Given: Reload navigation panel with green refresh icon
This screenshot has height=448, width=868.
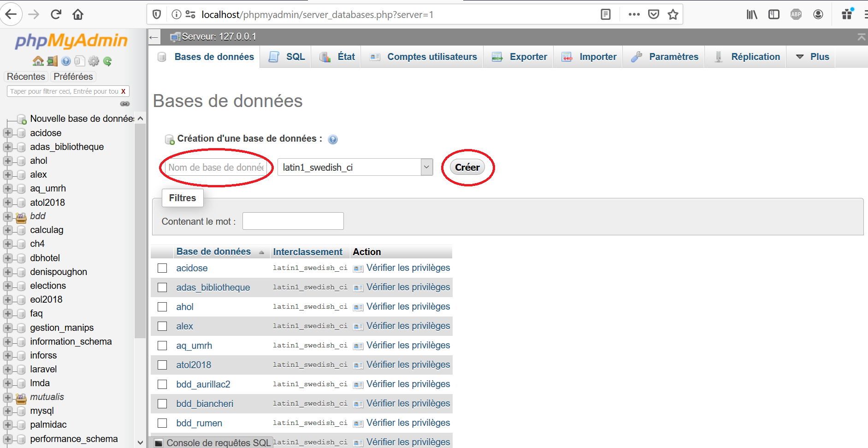Looking at the screenshot, I should 107,61.
